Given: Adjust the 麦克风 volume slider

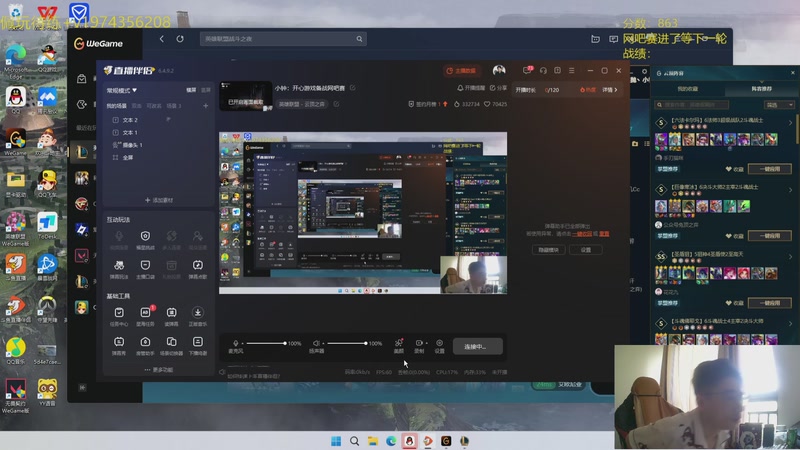Looking at the screenshot, I should 264,343.
